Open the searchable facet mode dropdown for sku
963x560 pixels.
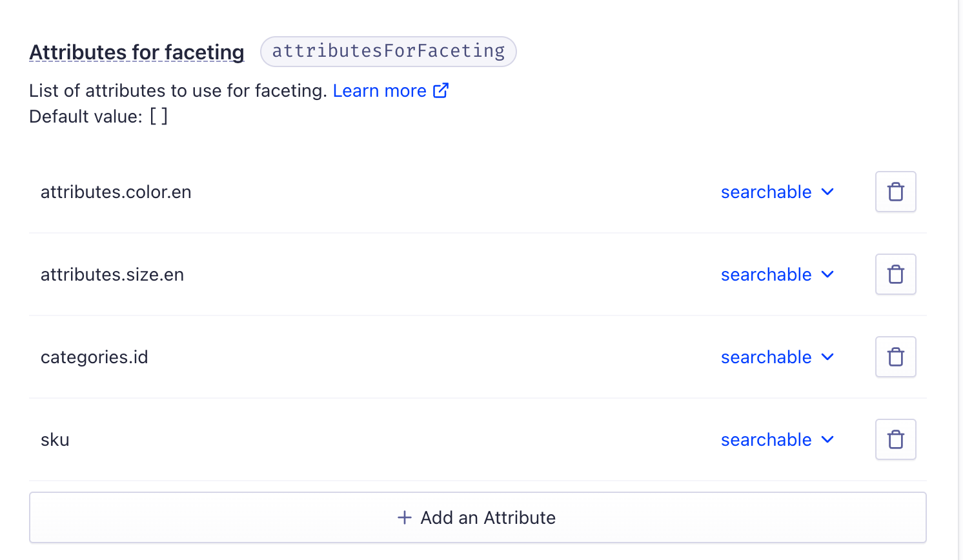(777, 440)
